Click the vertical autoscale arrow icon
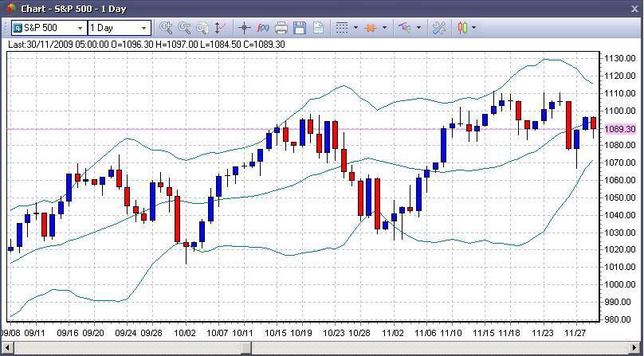This screenshot has width=644, height=356. pyautogui.click(x=220, y=28)
